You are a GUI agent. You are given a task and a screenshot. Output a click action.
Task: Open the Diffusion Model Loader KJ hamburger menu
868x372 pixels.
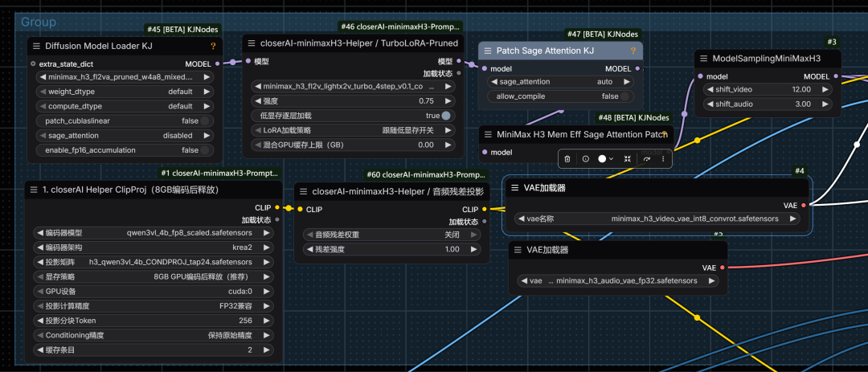tap(36, 47)
